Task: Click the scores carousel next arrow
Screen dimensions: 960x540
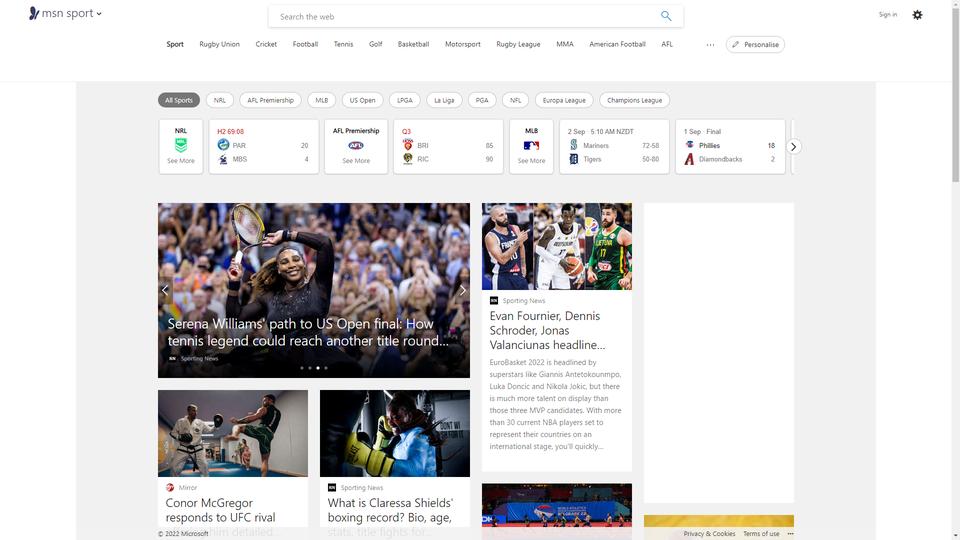Action: point(793,147)
